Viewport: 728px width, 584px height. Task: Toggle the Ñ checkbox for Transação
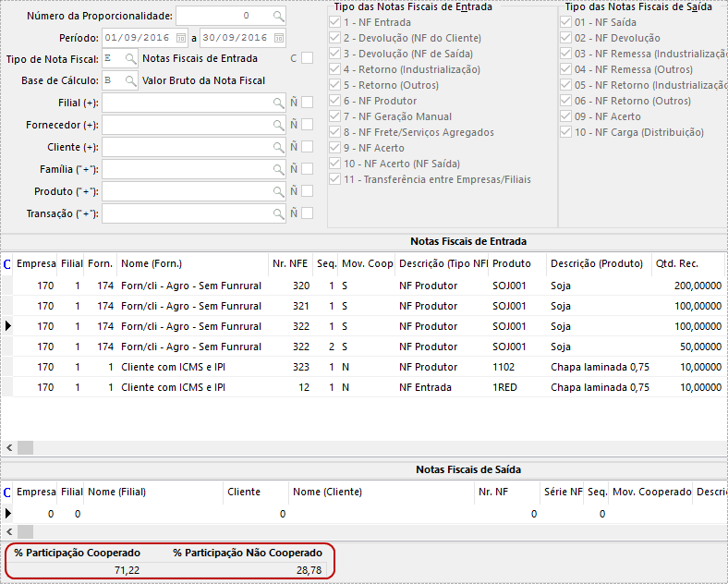click(307, 213)
